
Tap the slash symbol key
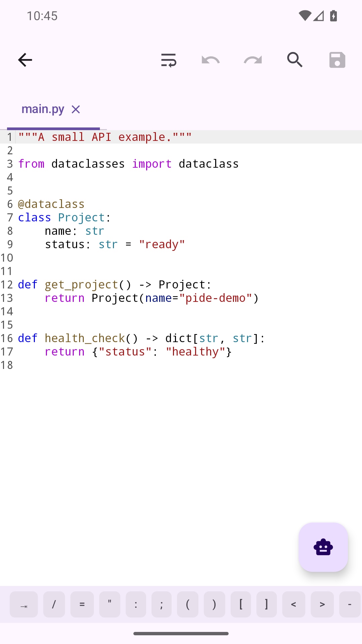[x=54, y=604]
